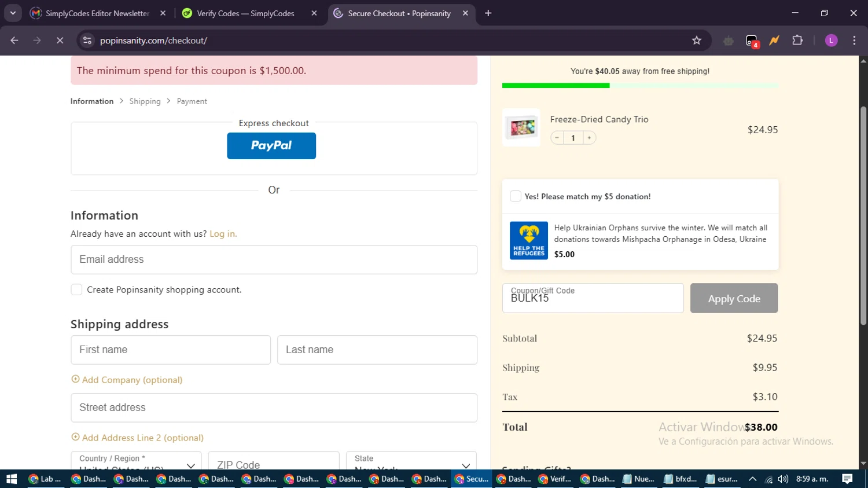Close the Secure Checkout Popinsanity tab
868x488 pixels.
click(x=465, y=13)
